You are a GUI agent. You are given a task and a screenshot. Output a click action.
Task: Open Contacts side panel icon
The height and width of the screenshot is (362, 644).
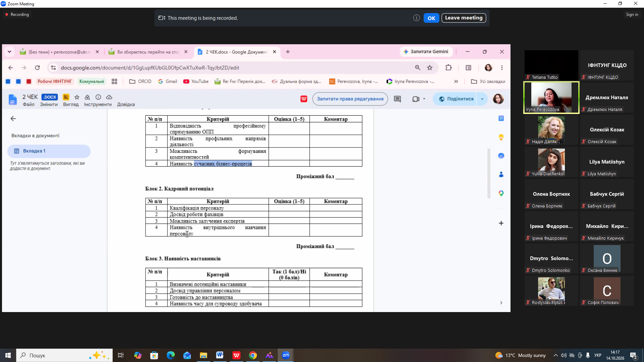click(501, 175)
